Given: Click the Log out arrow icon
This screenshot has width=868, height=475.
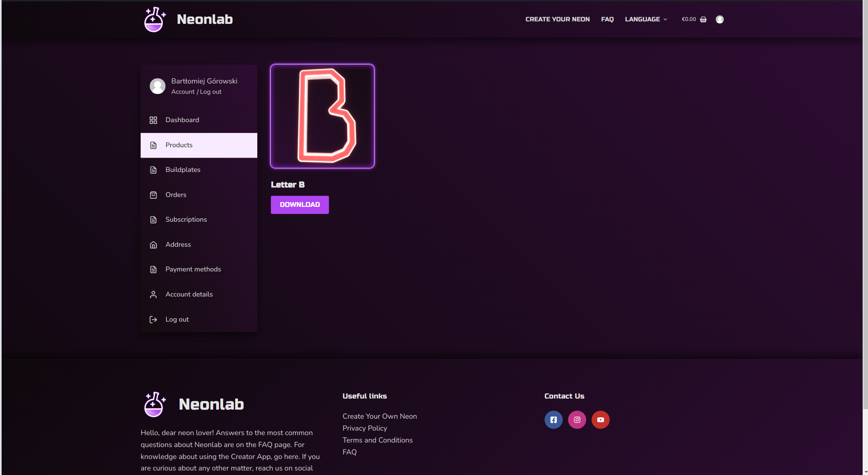Looking at the screenshot, I should tap(154, 319).
